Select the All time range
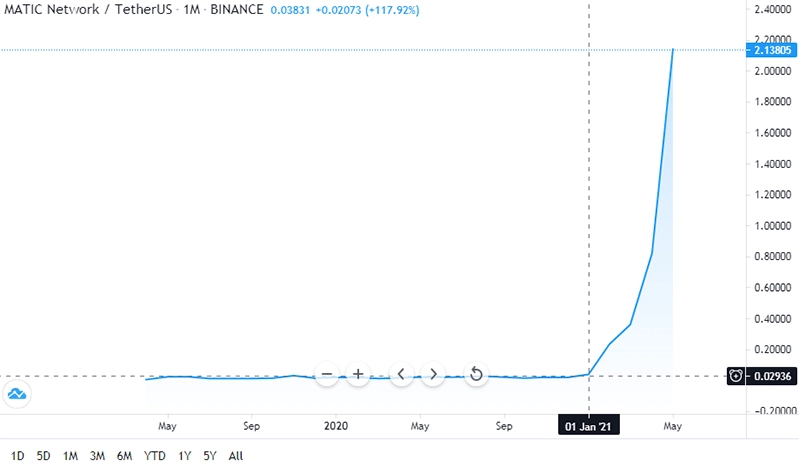Image resolution: width=799 pixels, height=467 pixels. (x=235, y=456)
